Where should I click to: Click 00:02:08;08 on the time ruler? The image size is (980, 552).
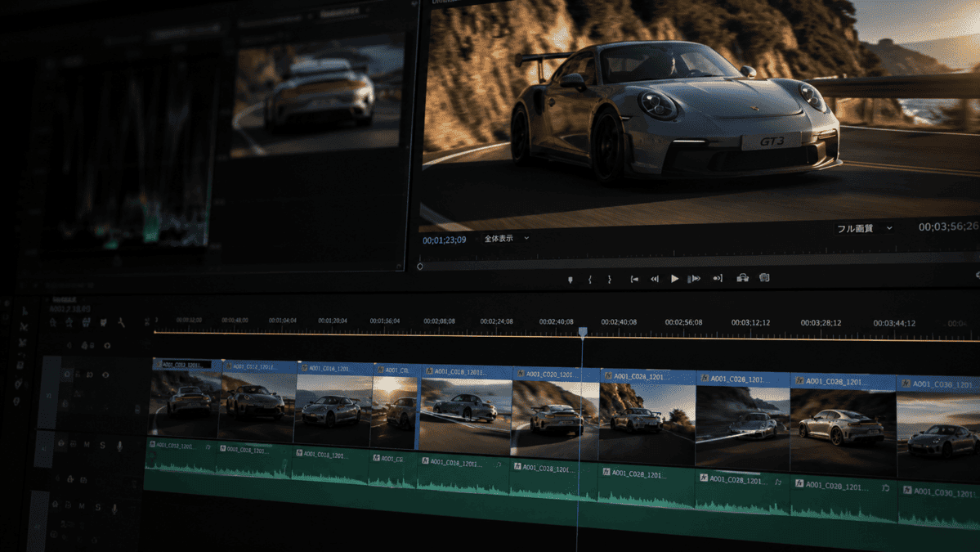pyautogui.click(x=440, y=321)
